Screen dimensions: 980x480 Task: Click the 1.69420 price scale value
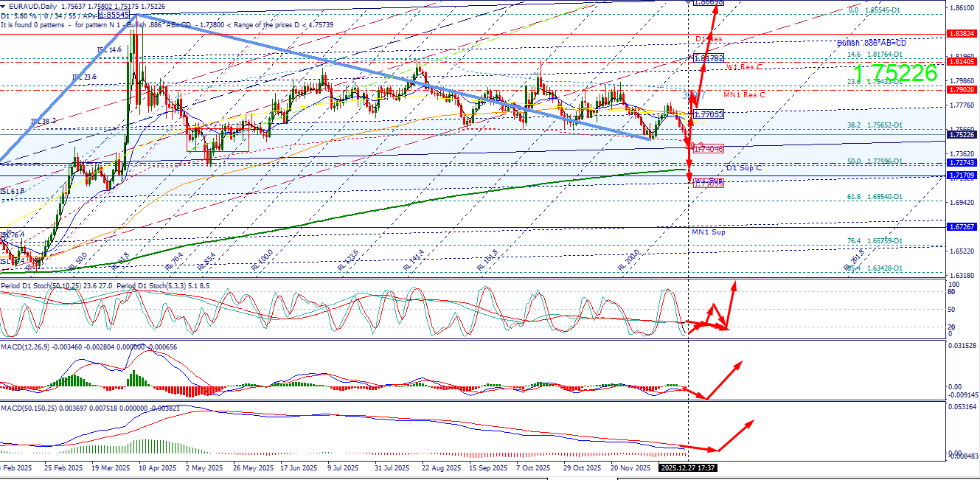click(x=962, y=202)
